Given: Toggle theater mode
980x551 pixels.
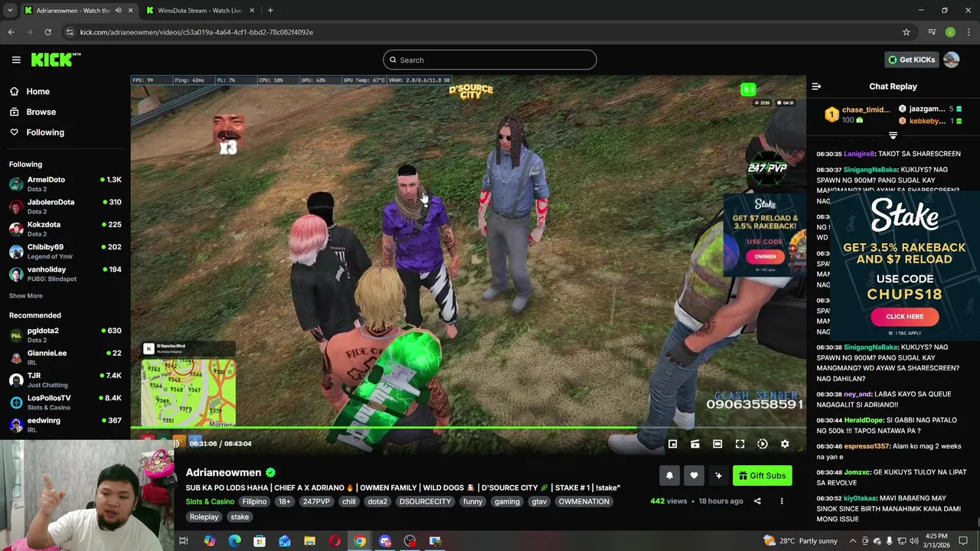Looking at the screenshot, I should click(717, 444).
